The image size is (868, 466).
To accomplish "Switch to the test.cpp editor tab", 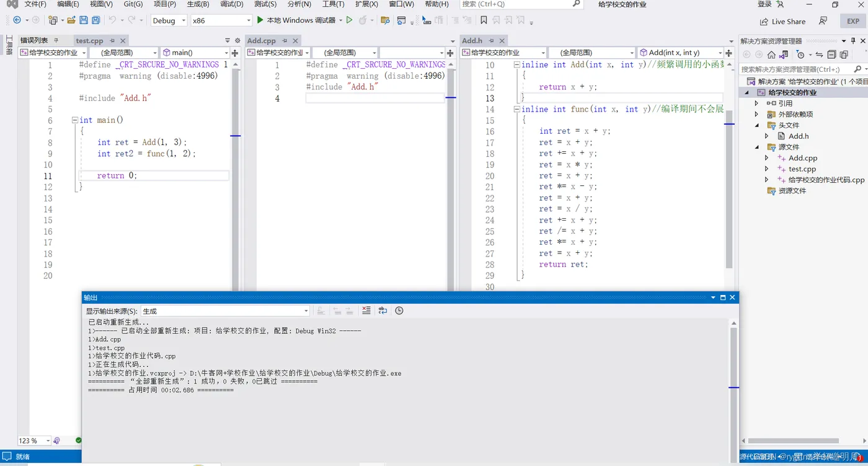I will pos(90,41).
